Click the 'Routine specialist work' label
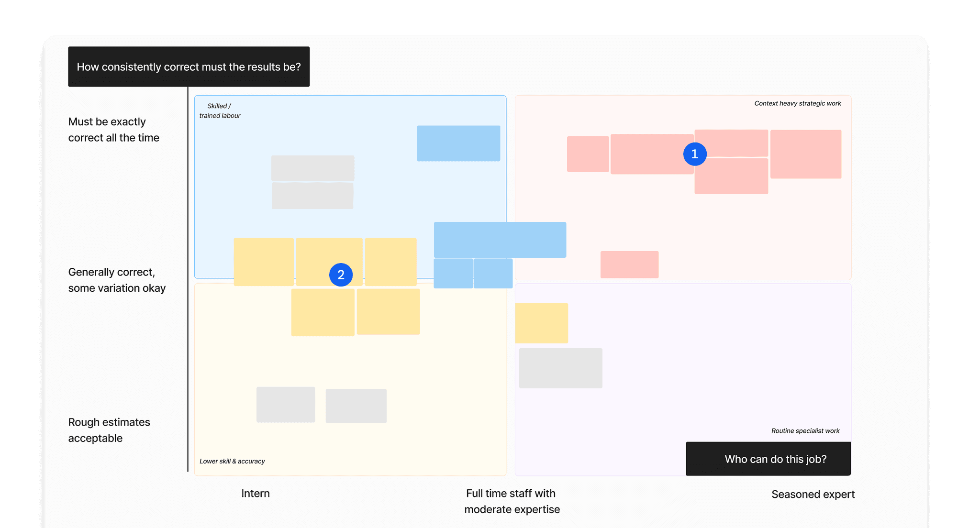The height and width of the screenshot is (528, 980). pos(805,431)
